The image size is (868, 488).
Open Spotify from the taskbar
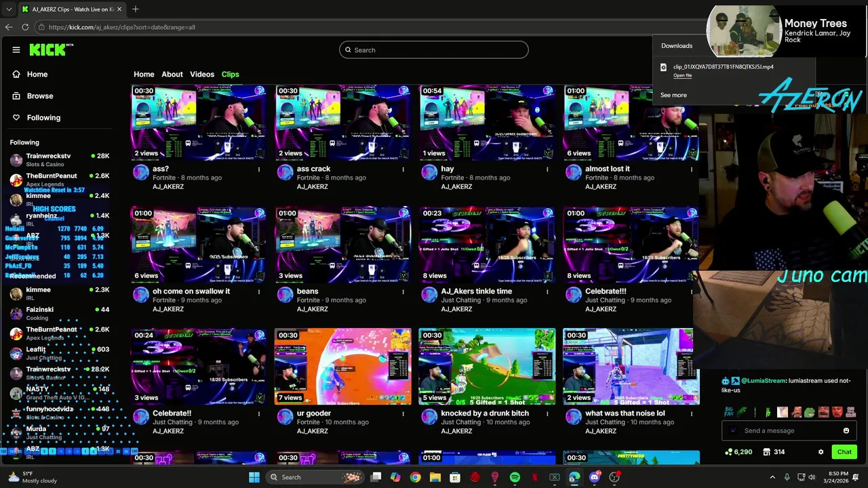[515, 477]
